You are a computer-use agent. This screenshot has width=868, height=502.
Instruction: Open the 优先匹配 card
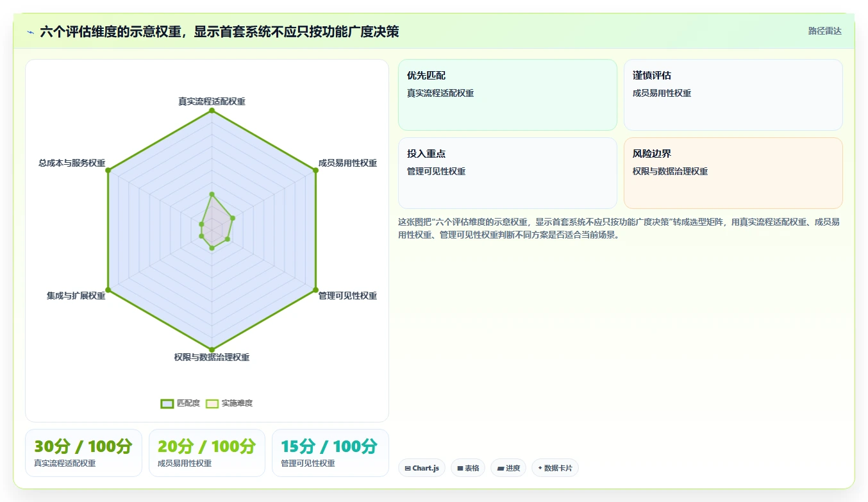pyautogui.click(x=507, y=95)
